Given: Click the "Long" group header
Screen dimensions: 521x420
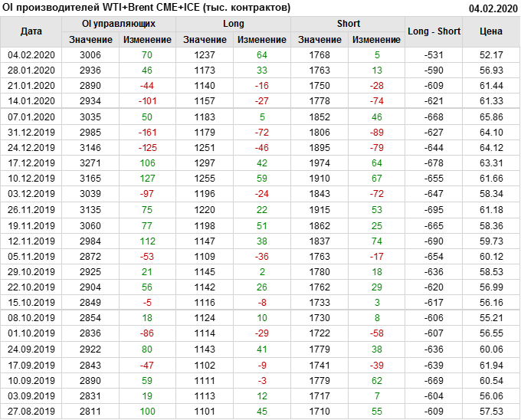Looking at the screenshot, I should 233,24.
